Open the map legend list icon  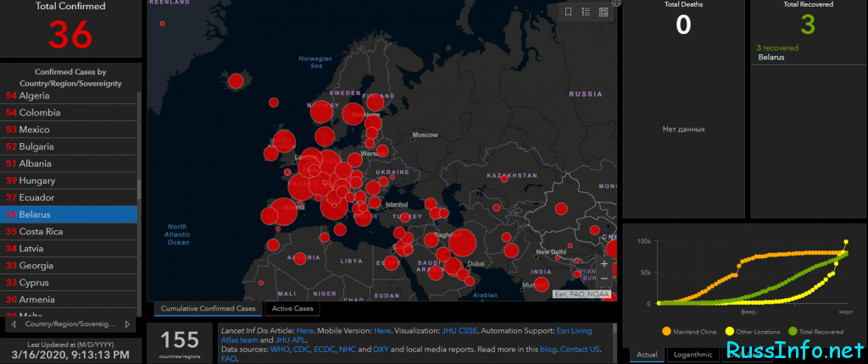coord(586,12)
